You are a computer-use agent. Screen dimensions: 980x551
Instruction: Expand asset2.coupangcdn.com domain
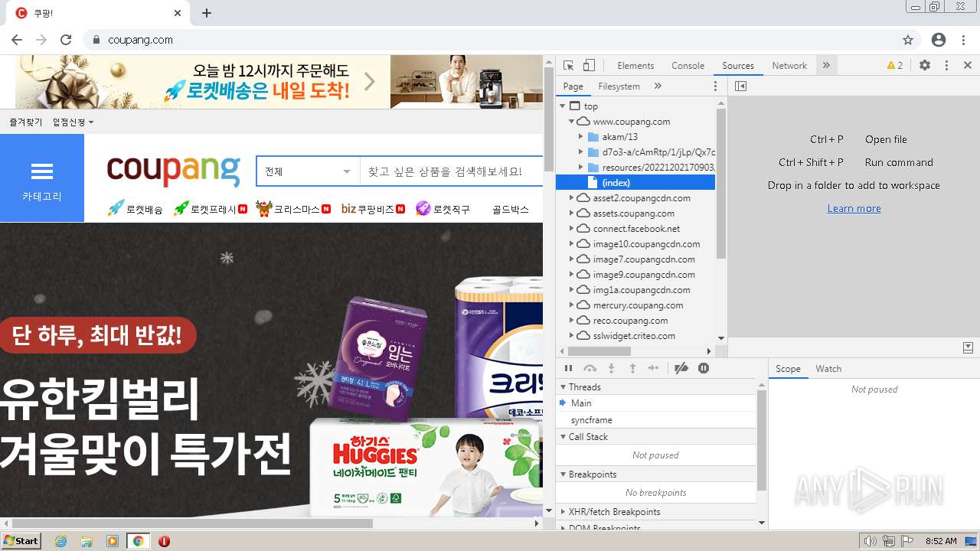[x=571, y=198]
